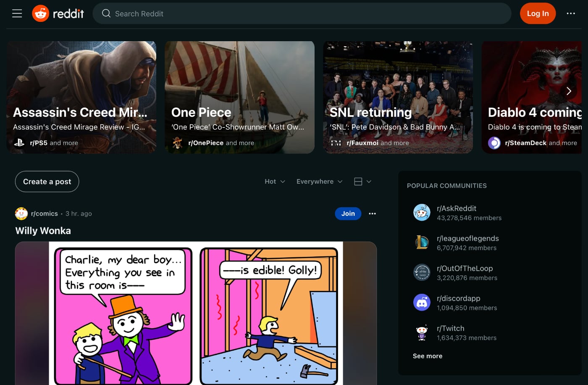Click the r/OnePiece community avatar
This screenshot has height=385, width=588.
[x=178, y=143]
